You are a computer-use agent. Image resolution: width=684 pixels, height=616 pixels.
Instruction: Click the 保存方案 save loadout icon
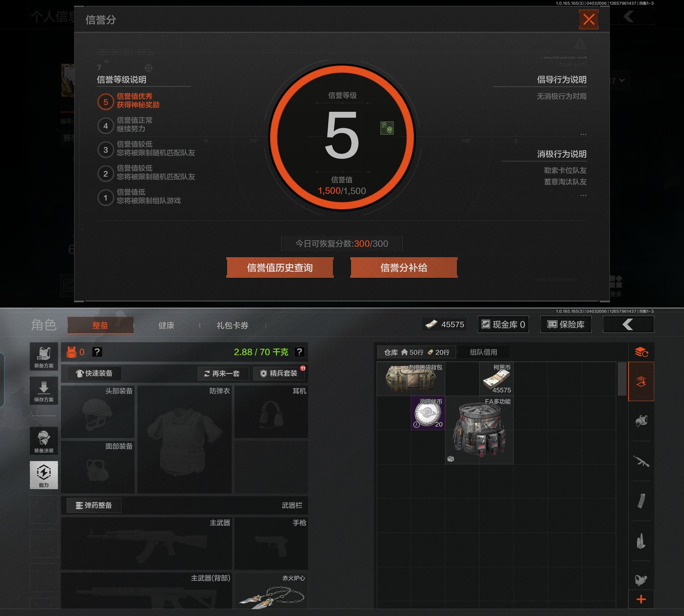44,391
